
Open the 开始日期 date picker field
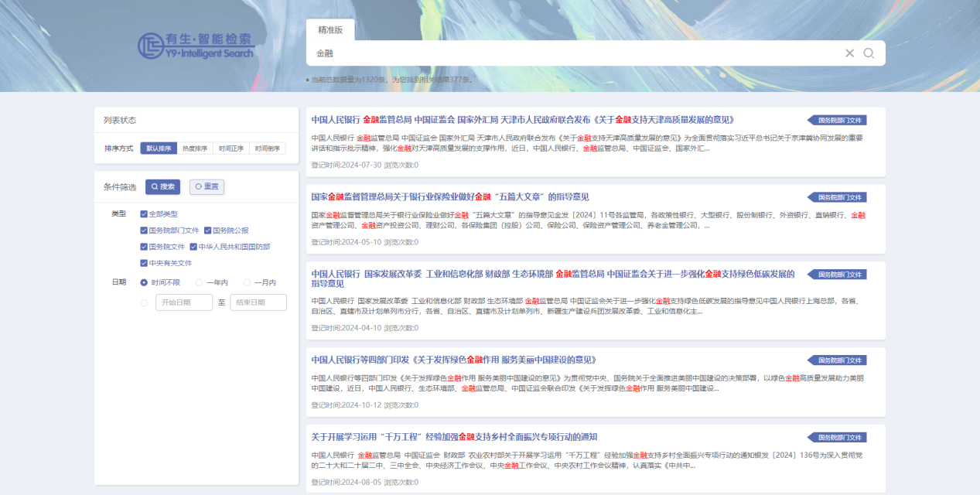pos(184,302)
